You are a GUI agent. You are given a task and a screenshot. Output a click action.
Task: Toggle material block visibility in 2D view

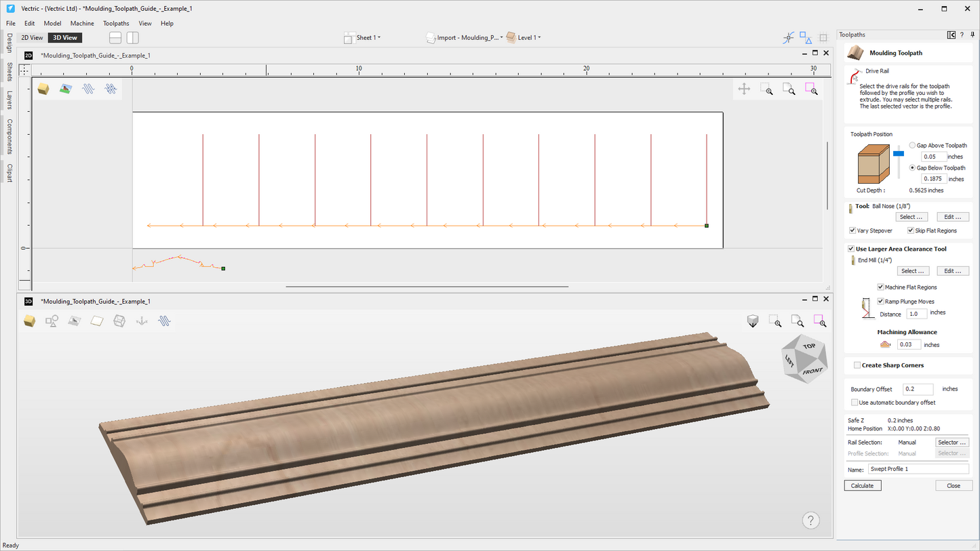coord(43,89)
